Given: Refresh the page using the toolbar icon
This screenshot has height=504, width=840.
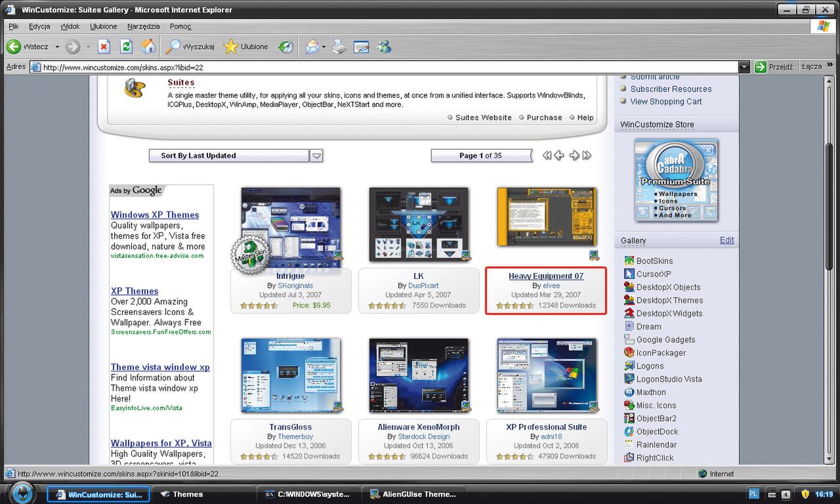Looking at the screenshot, I should (126, 47).
